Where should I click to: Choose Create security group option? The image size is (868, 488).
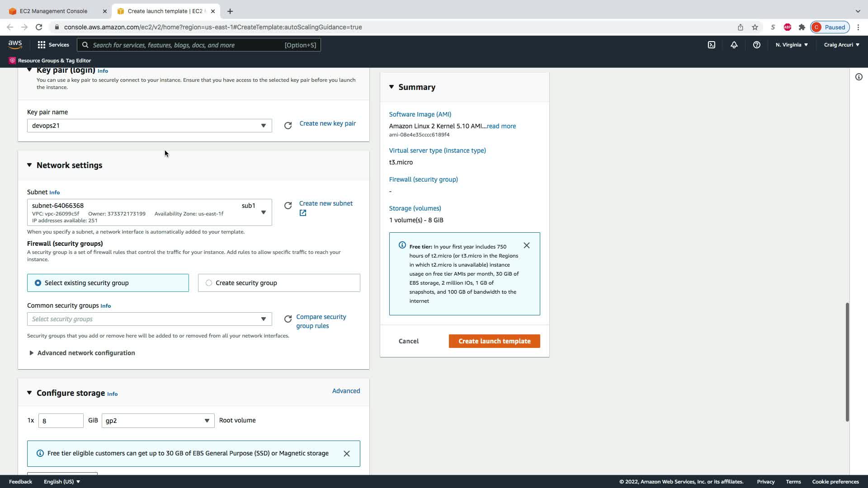tap(209, 283)
